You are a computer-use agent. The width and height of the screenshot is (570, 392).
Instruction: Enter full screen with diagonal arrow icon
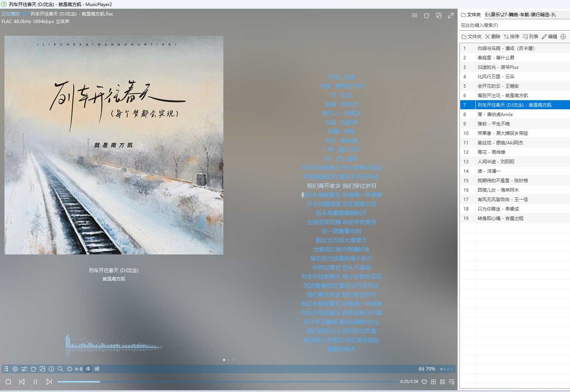[x=451, y=15]
